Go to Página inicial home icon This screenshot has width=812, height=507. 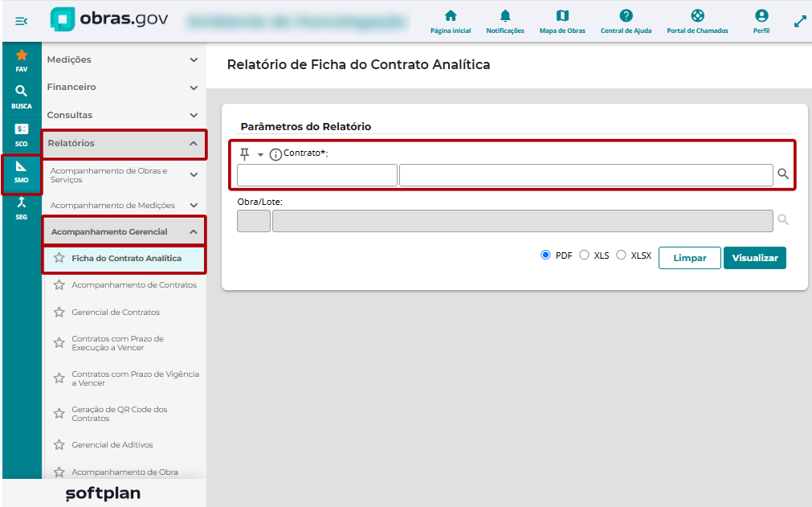click(x=451, y=22)
